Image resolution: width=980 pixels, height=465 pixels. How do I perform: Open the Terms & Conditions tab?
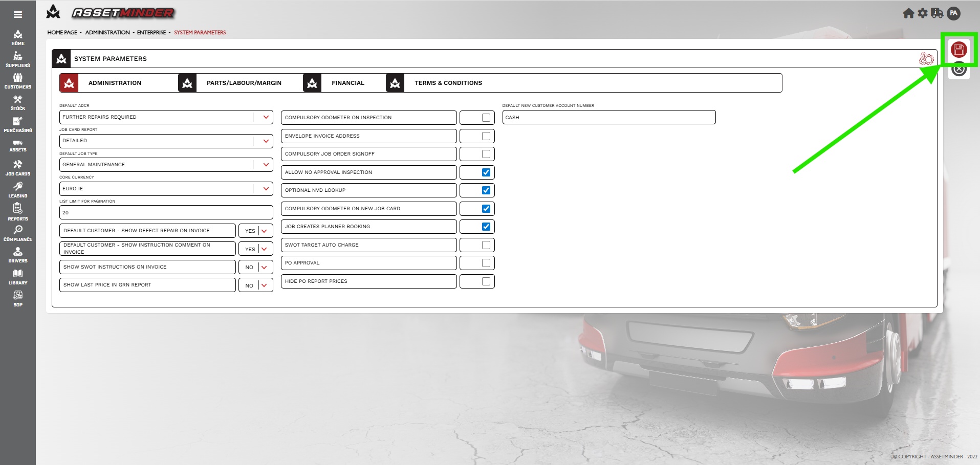point(448,83)
